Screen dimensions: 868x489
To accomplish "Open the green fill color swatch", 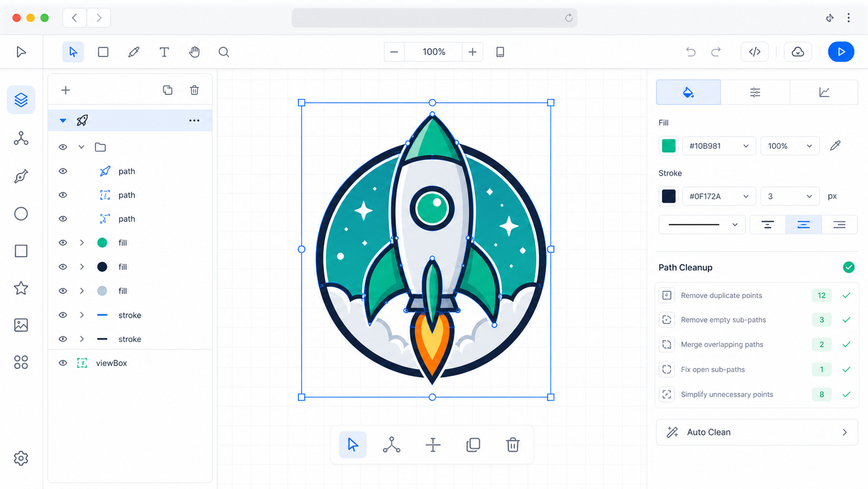I will (669, 146).
